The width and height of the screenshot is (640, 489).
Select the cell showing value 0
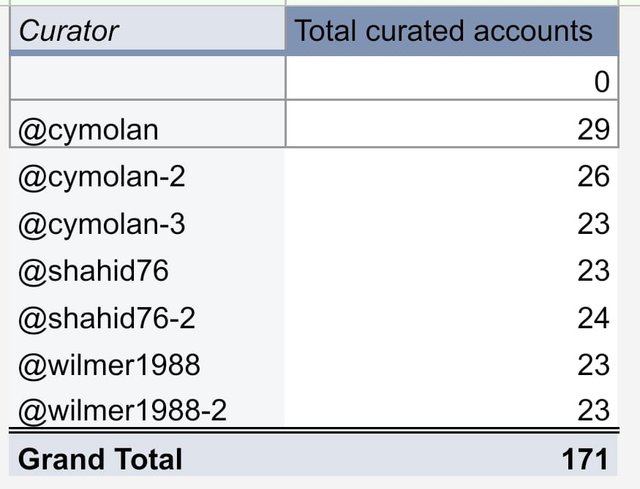(452, 78)
